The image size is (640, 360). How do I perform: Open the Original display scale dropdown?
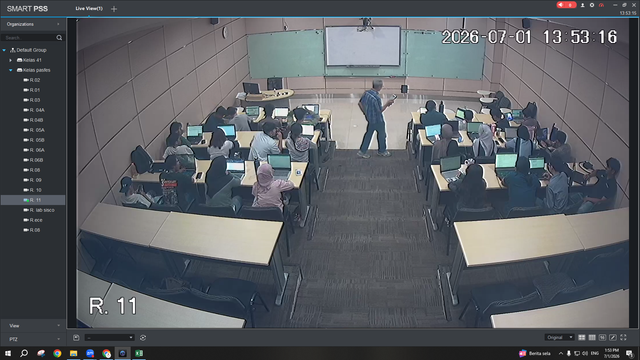[559, 338]
